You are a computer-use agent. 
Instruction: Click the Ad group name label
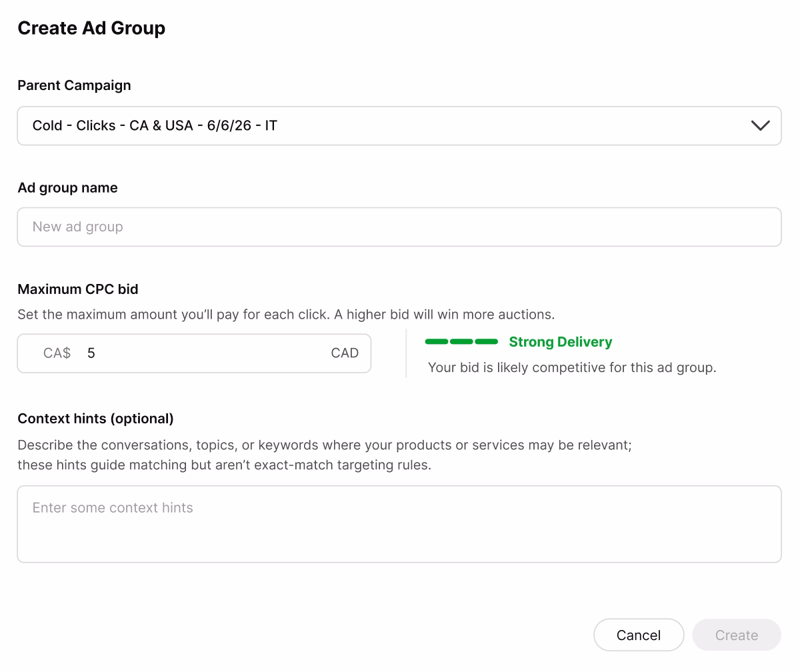coord(67,188)
